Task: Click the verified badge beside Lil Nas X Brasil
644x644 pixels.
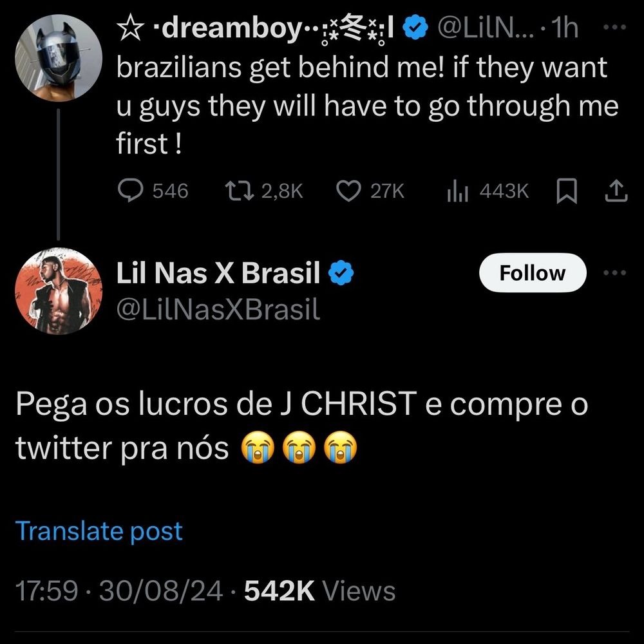Action: point(341,272)
